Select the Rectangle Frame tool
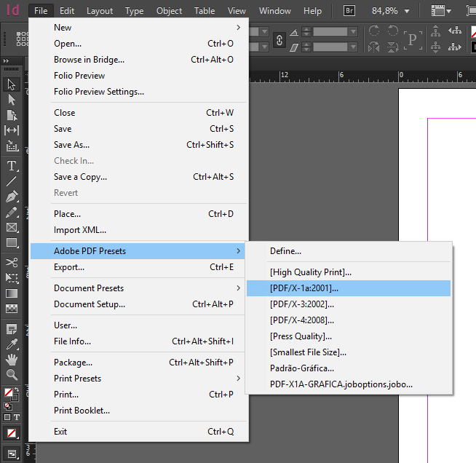This screenshot has height=463, width=476. pyautogui.click(x=12, y=227)
